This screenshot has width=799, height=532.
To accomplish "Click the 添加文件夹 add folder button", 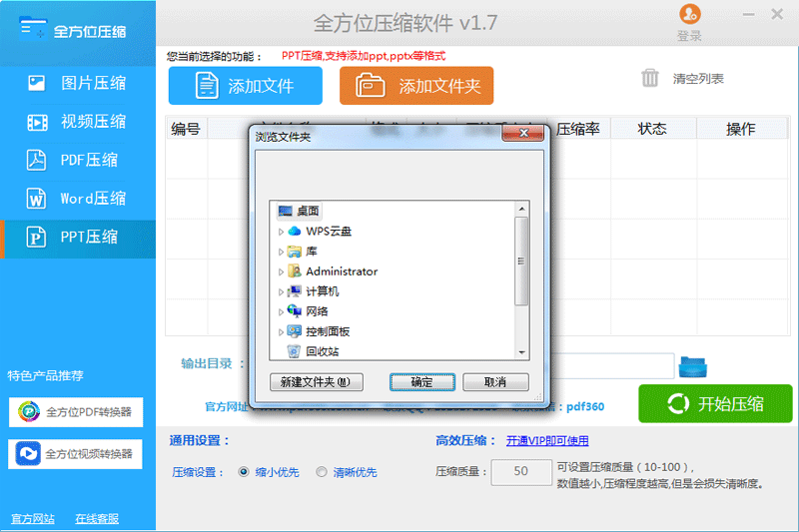I will pos(416,86).
